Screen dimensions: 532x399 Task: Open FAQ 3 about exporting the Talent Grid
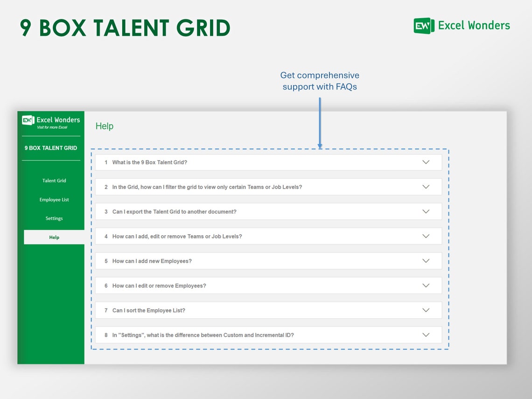point(268,211)
